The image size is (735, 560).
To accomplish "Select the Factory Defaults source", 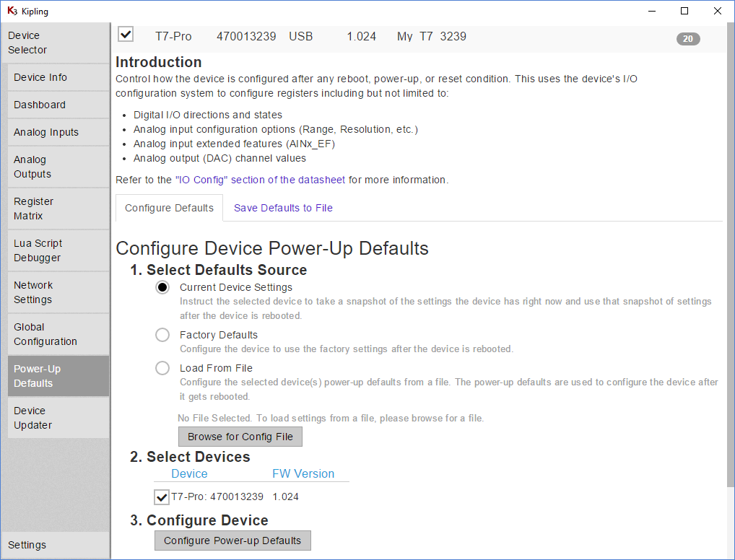I will 162,334.
